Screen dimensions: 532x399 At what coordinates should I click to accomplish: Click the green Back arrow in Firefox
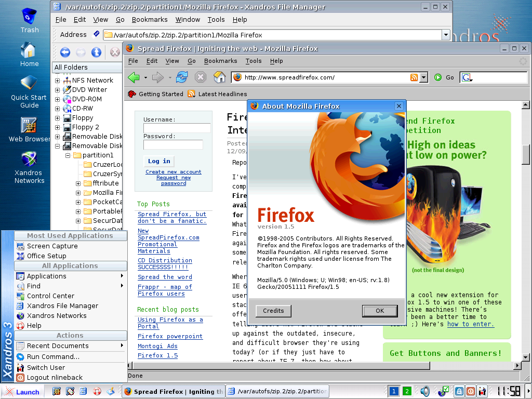pos(134,77)
